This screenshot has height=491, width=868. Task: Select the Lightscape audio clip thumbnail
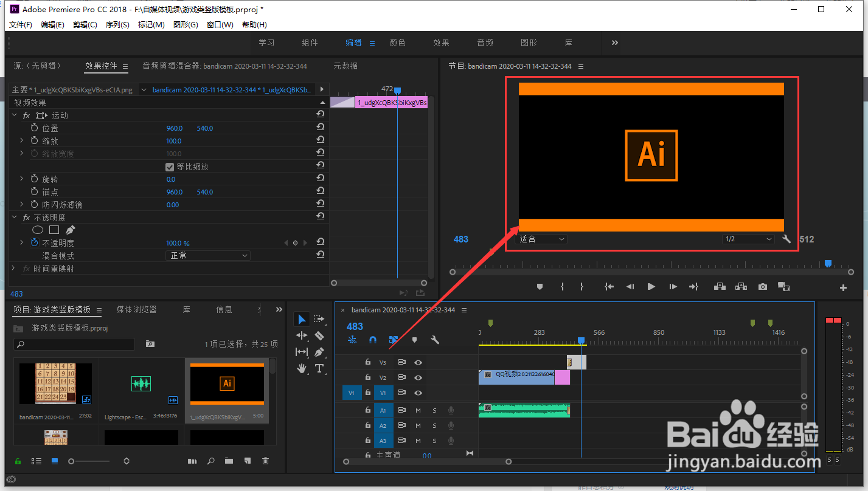tap(141, 383)
